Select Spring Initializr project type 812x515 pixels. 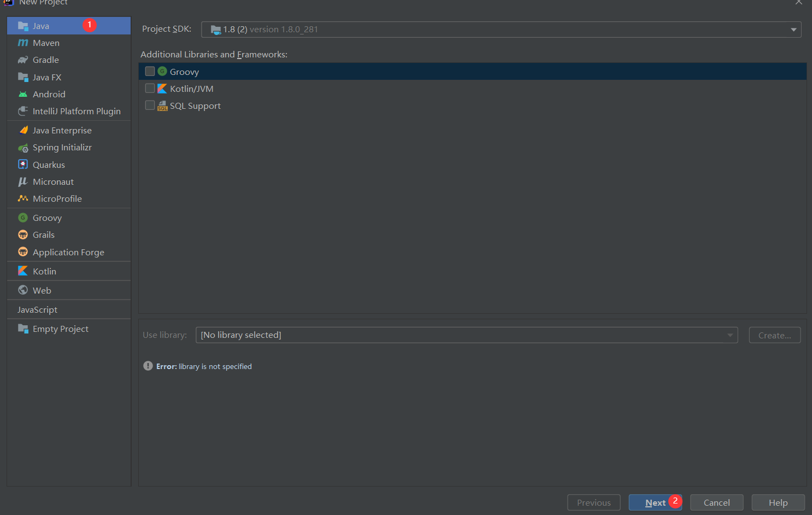coord(69,148)
